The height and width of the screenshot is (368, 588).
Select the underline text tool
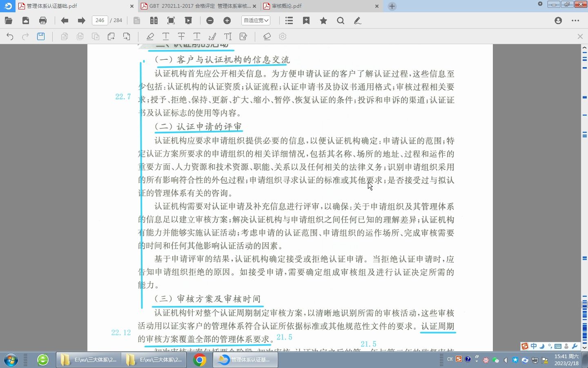pos(166,36)
